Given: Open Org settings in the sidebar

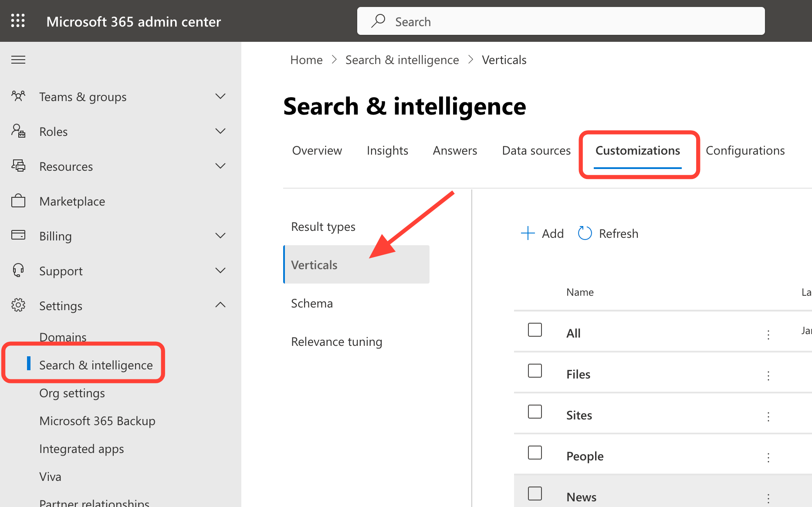Looking at the screenshot, I should 72,393.
